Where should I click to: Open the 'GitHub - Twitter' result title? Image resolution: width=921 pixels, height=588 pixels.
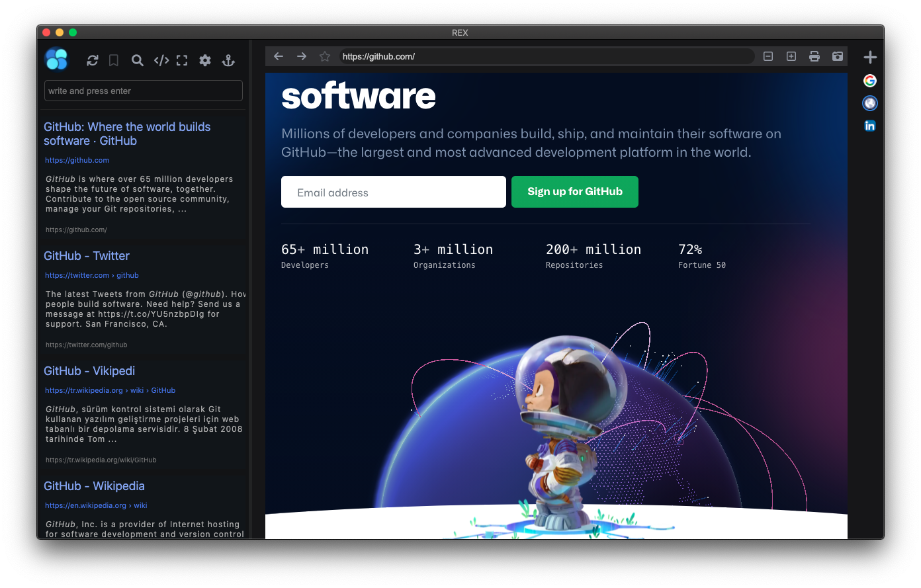[x=87, y=256]
